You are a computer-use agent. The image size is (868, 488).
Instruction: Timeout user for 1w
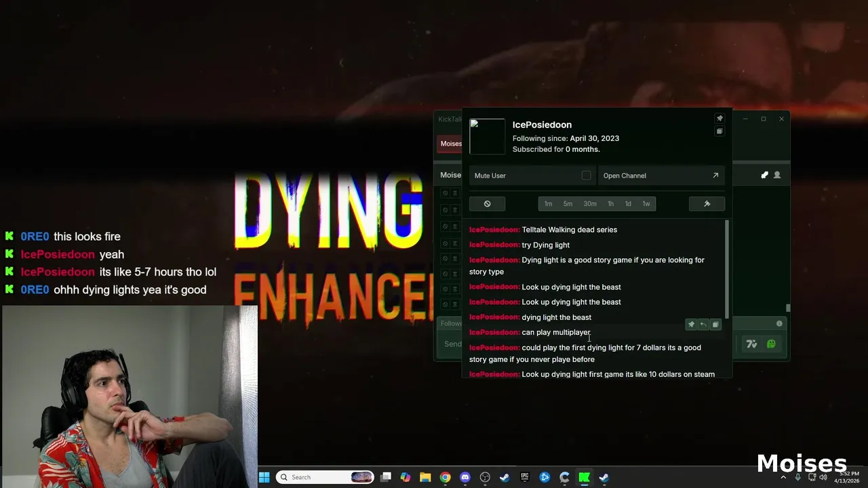(x=646, y=203)
